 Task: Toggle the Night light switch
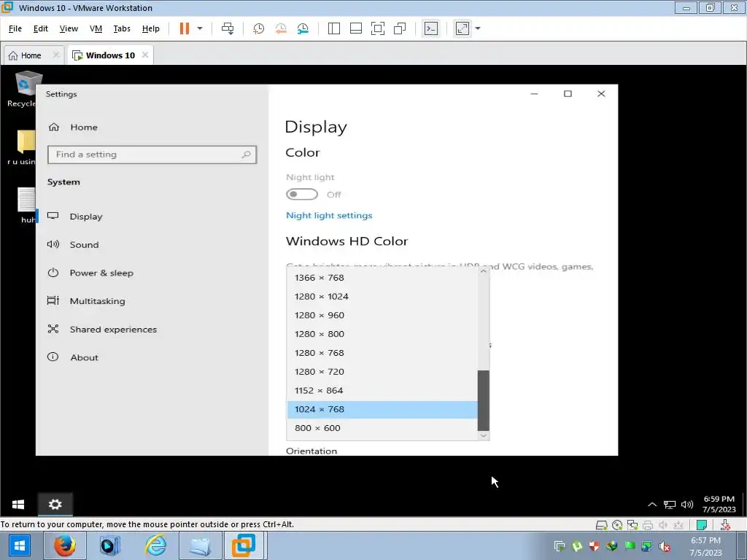[x=301, y=194]
